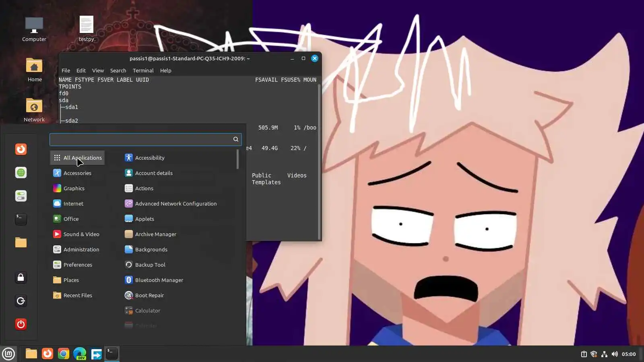Viewport: 644px width, 362px height.
Task: Click the magnifier icon in the search box
Action: click(x=236, y=139)
